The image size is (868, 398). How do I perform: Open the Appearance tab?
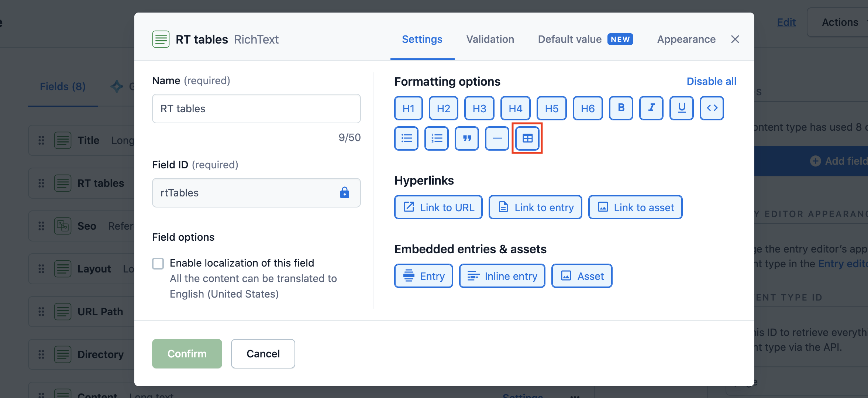tap(686, 39)
